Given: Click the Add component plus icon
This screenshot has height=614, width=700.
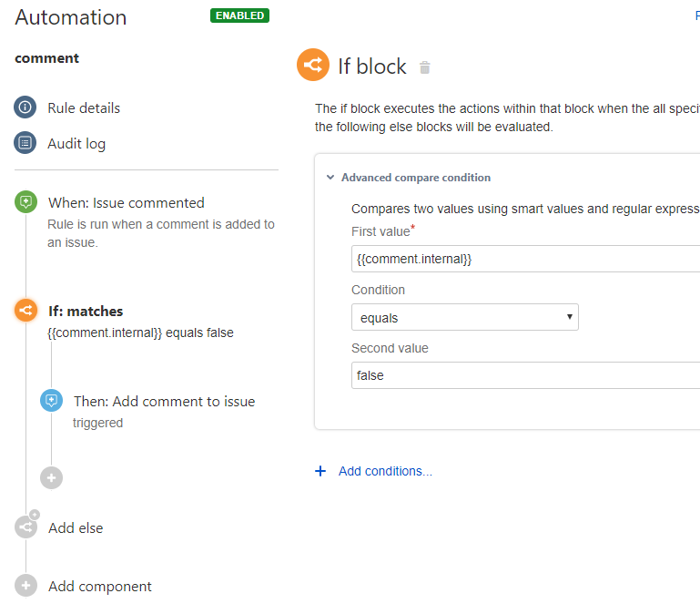Looking at the screenshot, I should [25, 586].
